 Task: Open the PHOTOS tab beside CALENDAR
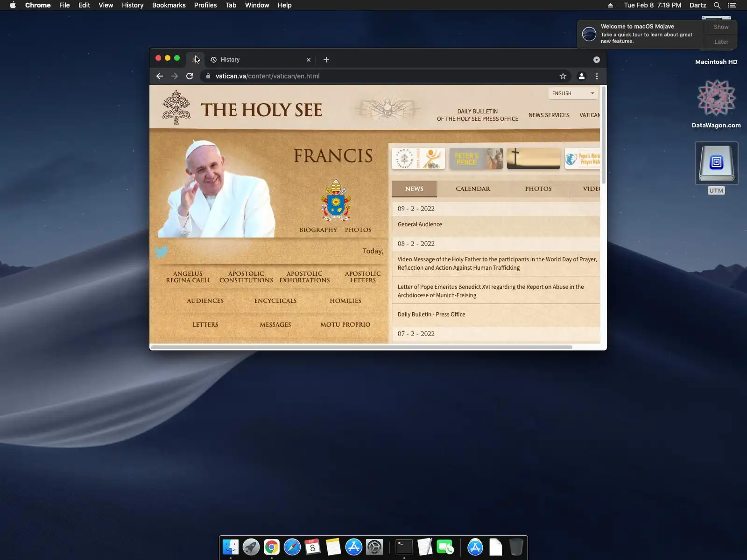coord(538,189)
